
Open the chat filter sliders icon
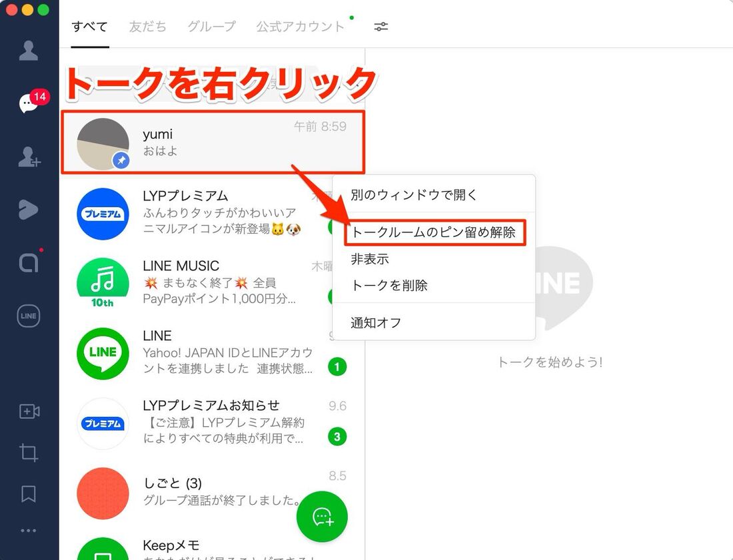click(x=381, y=27)
